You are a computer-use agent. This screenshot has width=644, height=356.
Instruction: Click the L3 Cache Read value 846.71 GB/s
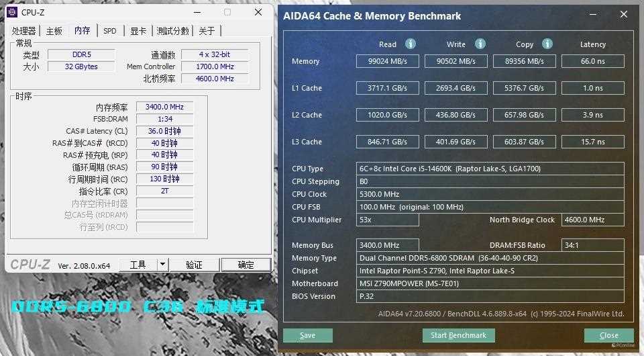click(x=387, y=142)
